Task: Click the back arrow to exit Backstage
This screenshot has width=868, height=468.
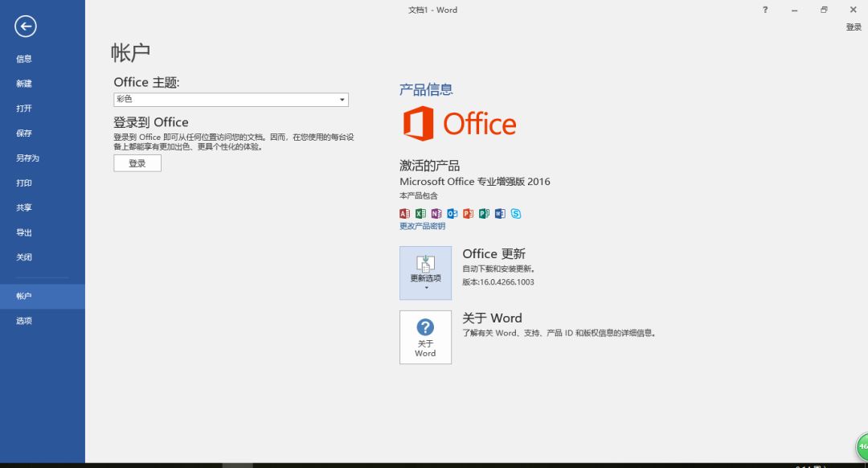Action: click(x=25, y=27)
